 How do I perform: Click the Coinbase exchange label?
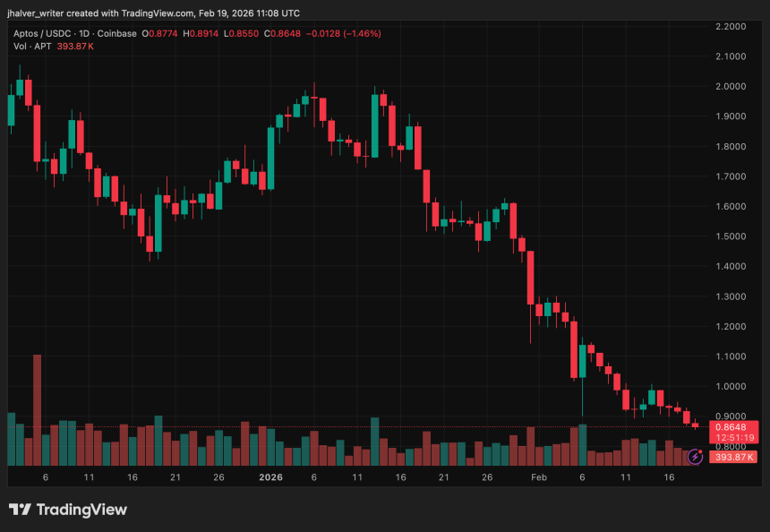click(117, 33)
